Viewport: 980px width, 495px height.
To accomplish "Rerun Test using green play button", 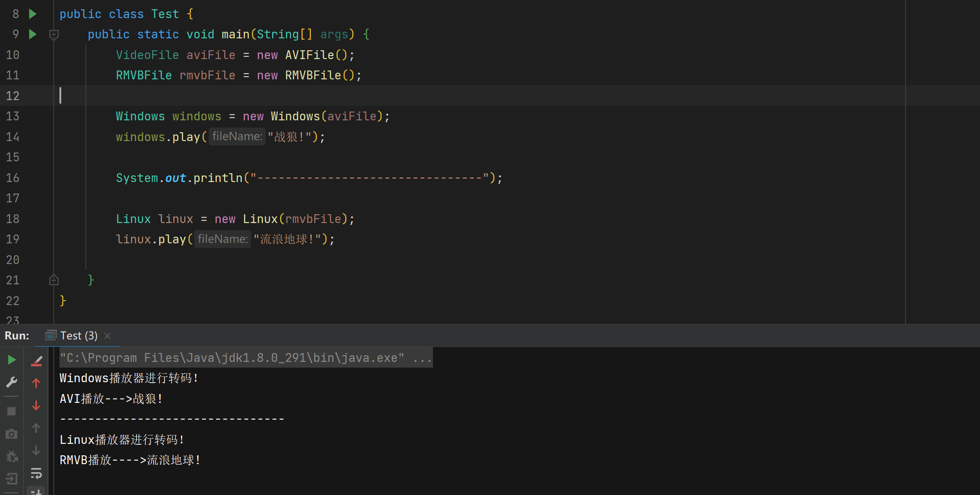I will point(12,360).
